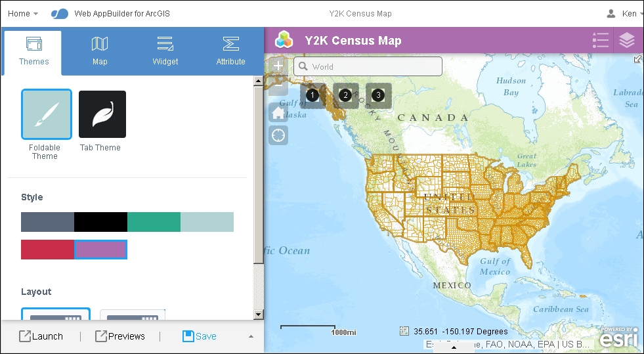Click the Powered by Esri logo
Screen dimensions: 644x354
point(620,337)
